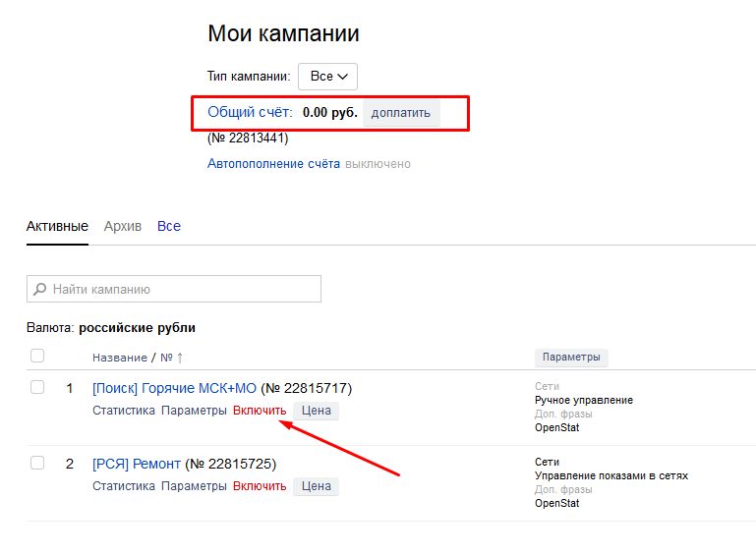
Task: Open campaign [Поиск] Горячие МСК+МО
Action: 173,388
